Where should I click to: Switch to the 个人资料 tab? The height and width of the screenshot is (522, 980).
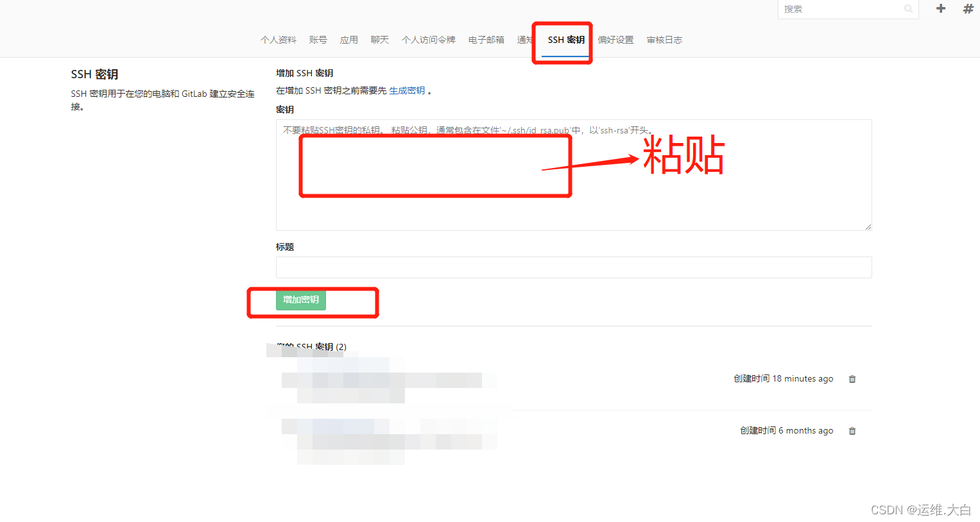278,39
